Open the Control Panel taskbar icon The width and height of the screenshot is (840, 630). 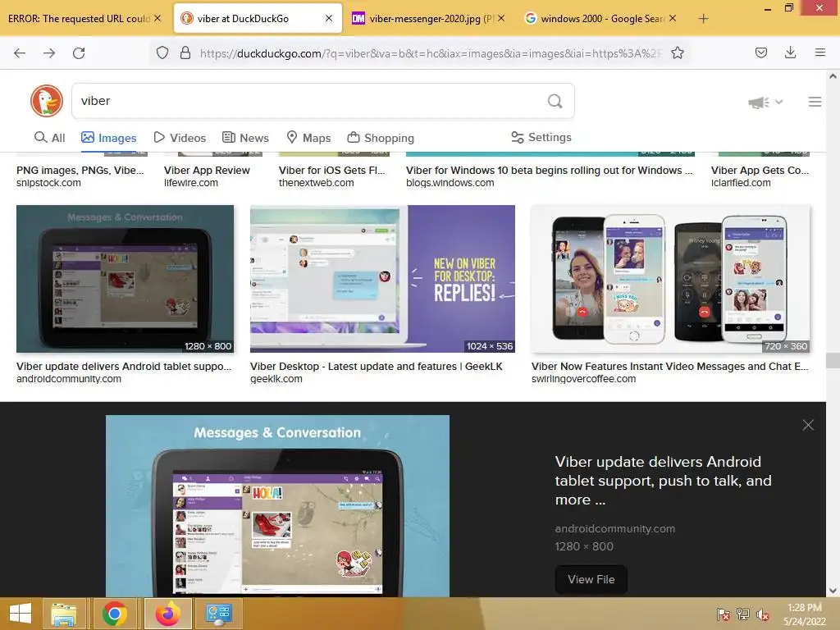(x=218, y=614)
